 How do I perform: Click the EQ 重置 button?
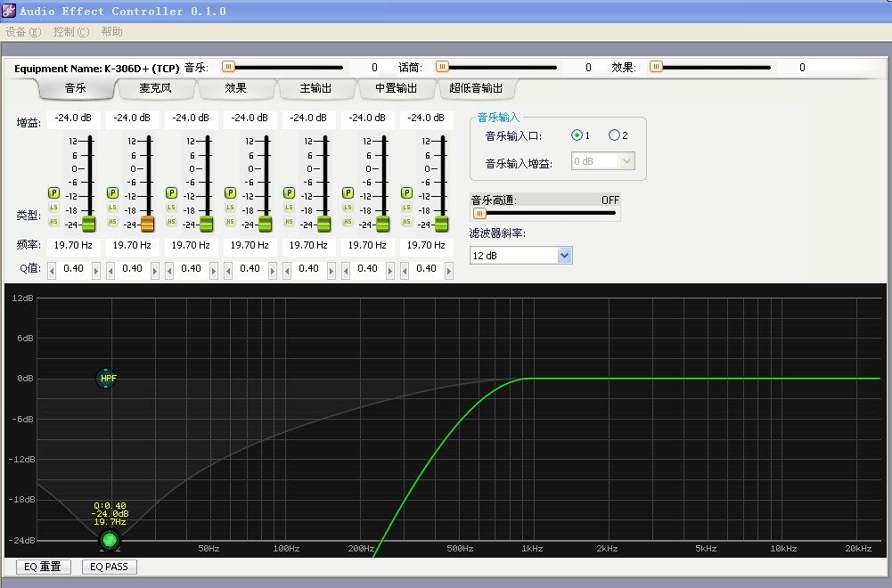point(44,567)
